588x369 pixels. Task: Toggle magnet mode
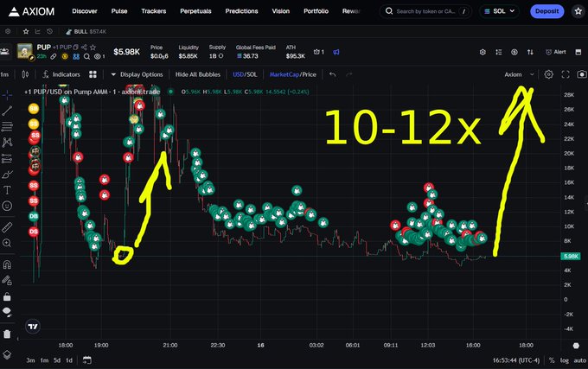point(7,264)
